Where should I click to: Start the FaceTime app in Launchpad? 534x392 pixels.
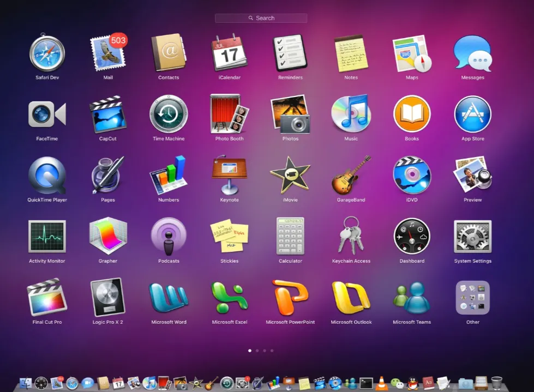coord(47,114)
